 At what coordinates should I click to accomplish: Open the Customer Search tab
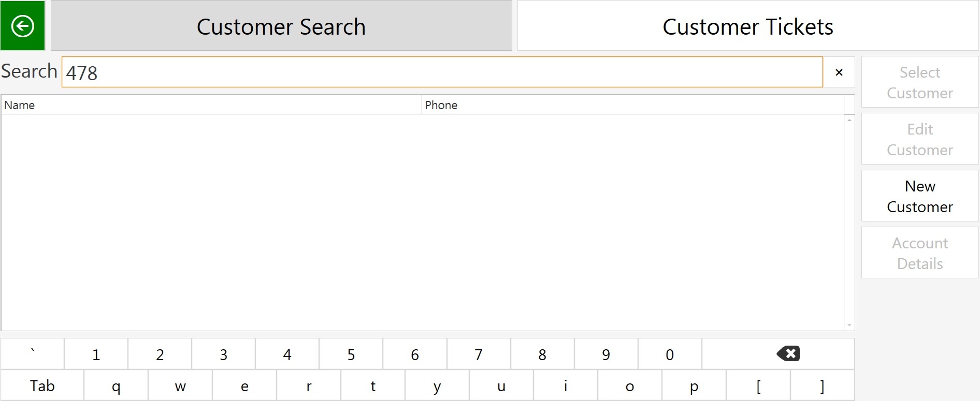(x=281, y=26)
